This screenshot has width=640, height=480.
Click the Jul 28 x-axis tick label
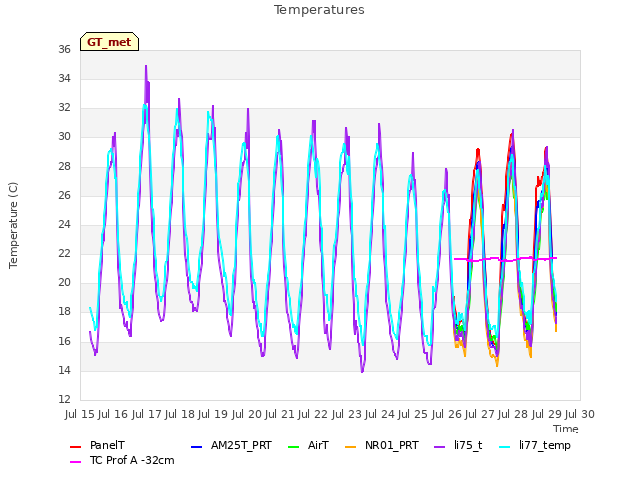click(513, 414)
